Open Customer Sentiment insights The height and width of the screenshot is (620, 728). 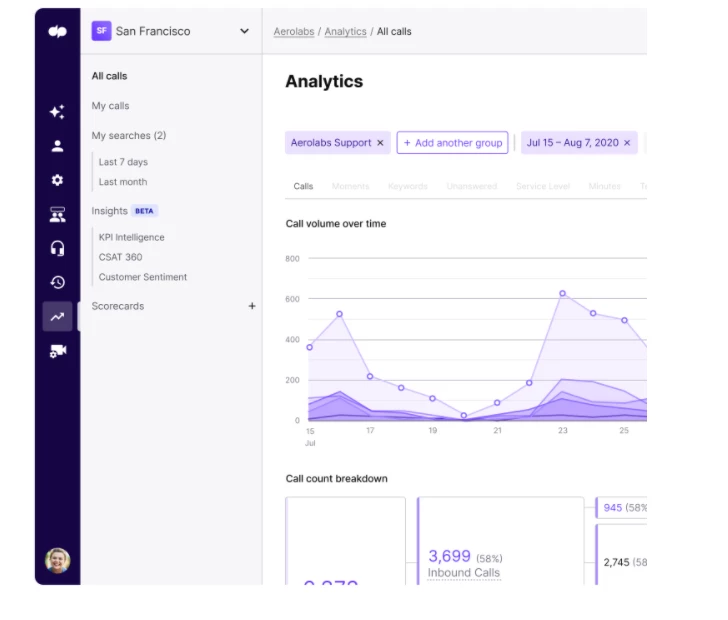point(143,277)
